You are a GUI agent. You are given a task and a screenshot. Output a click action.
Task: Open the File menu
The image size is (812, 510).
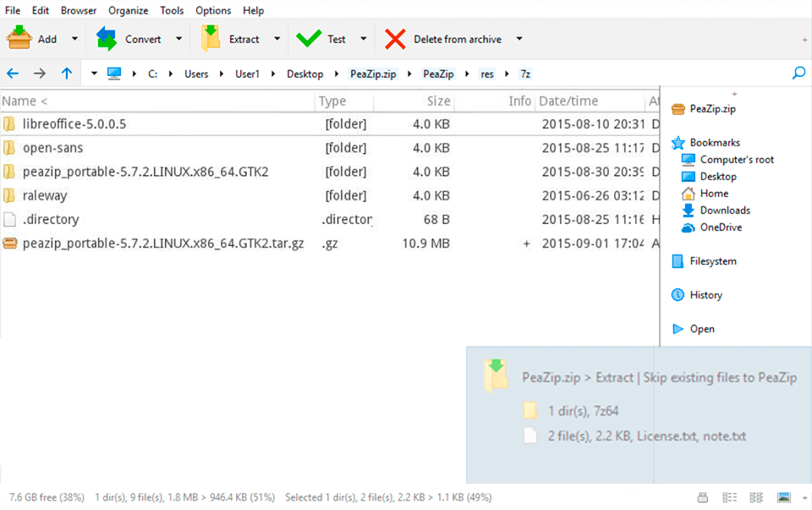pyautogui.click(x=13, y=10)
